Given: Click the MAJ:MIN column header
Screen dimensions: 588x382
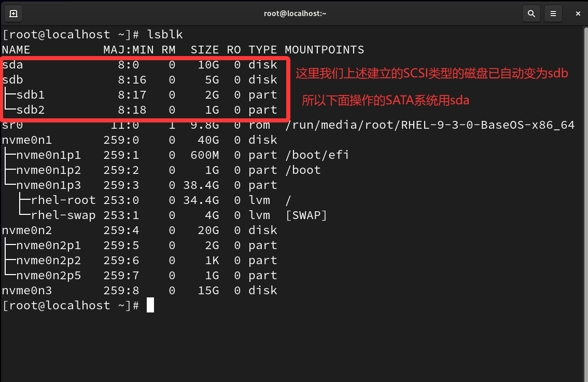Looking at the screenshot, I should coord(129,50).
